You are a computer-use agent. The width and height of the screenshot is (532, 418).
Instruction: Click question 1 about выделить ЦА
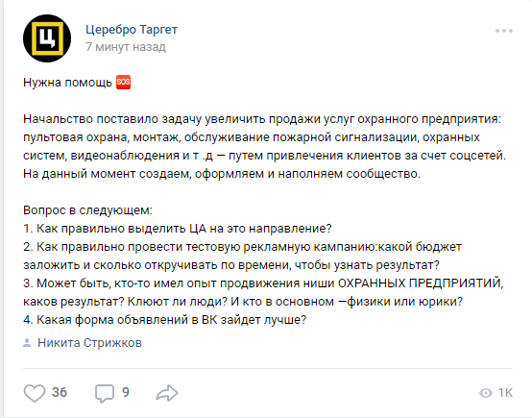click(177, 229)
